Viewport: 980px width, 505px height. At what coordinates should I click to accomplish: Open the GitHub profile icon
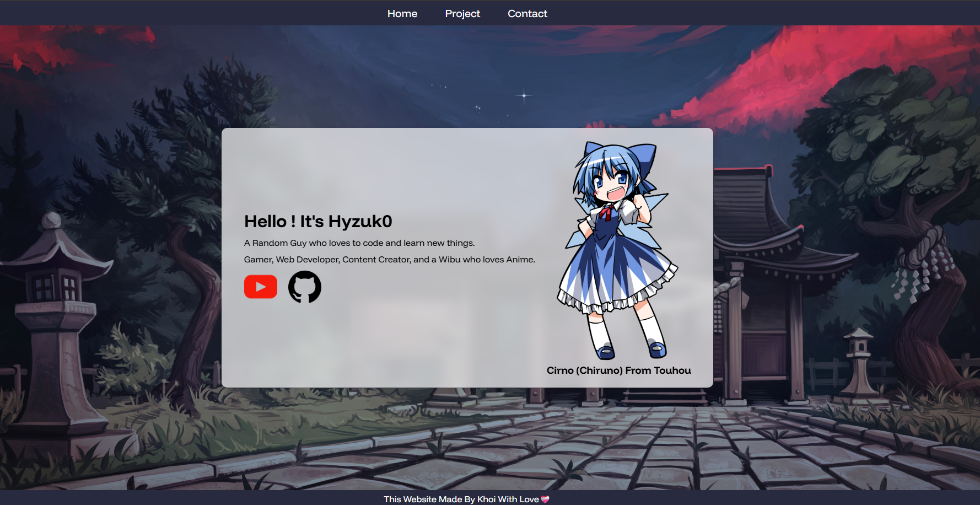(x=305, y=287)
